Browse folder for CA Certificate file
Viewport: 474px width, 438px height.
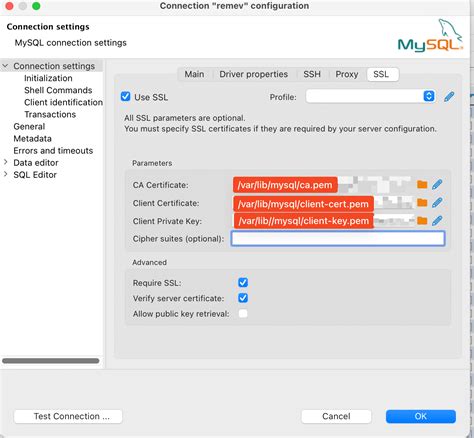(422, 185)
